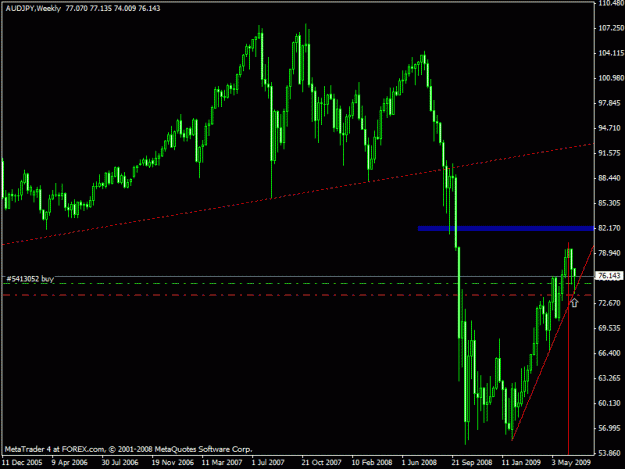This screenshot has width=625, height=469.
Task: Click price scale label 78.940
Action: pyautogui.click(x=609, y=253)
